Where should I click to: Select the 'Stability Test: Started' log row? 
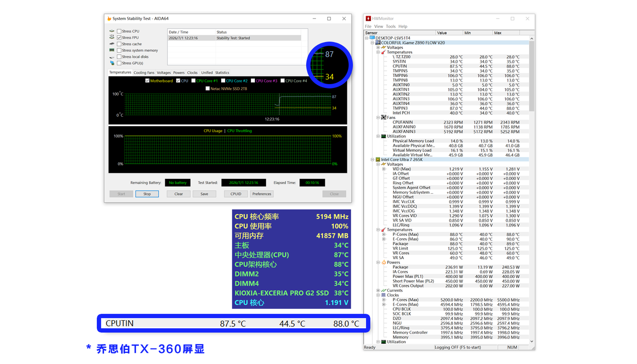(x=234, y=38)
